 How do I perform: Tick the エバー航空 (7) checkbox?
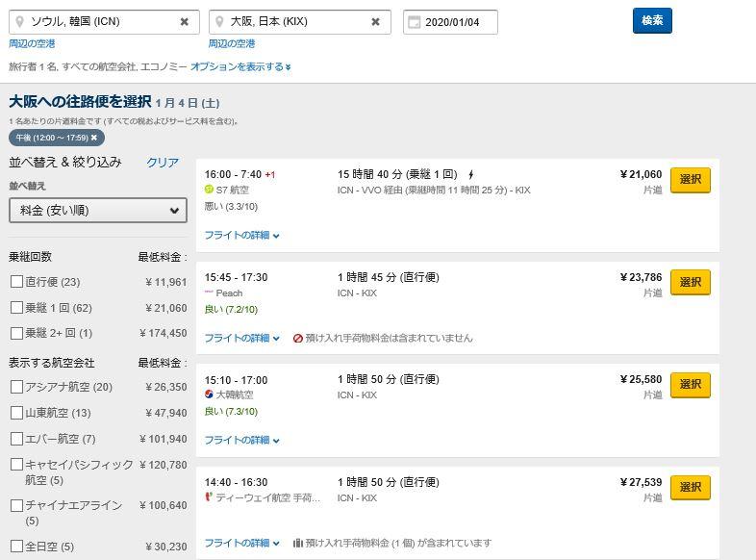coord(17,439)
